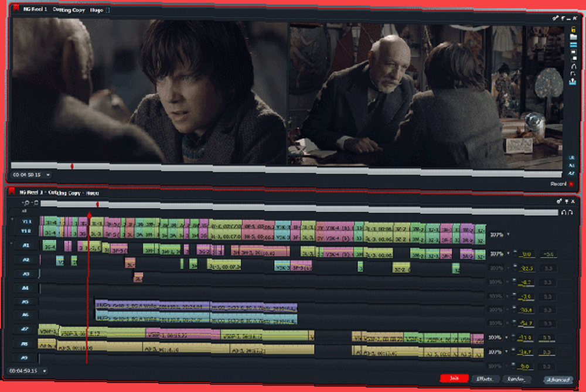The width and height of the screenshot is (586, 392).
Task: Open the A8 track 100% dropdown
Action: pos(507,352)
